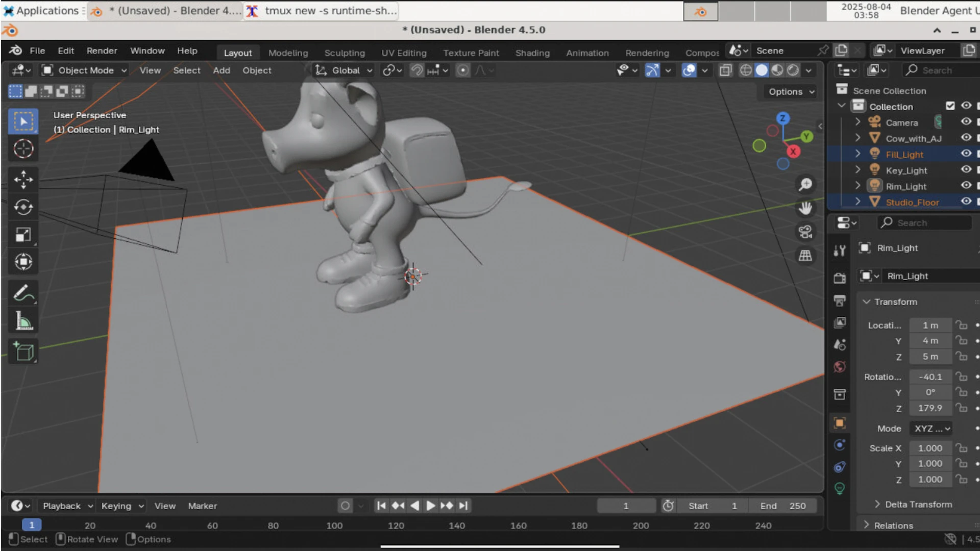Click the Z axis on navigation gizmo
Screen dimensions: 980x551
782,118
